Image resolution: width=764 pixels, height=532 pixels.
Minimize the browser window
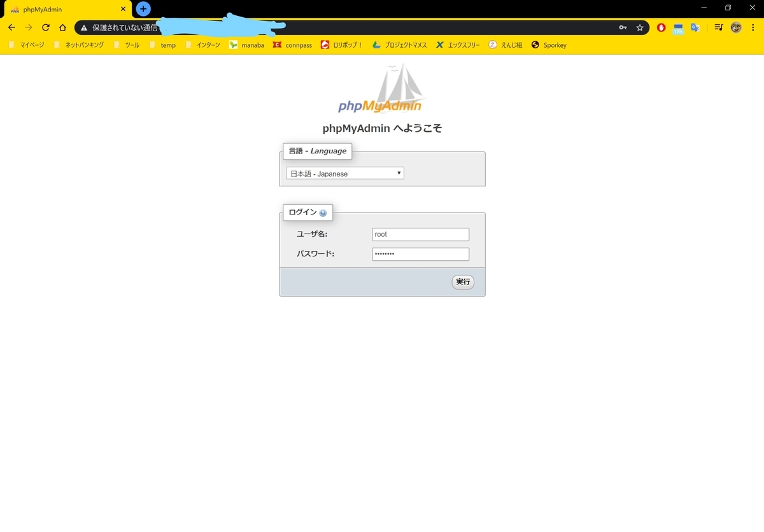click(704, 8)
